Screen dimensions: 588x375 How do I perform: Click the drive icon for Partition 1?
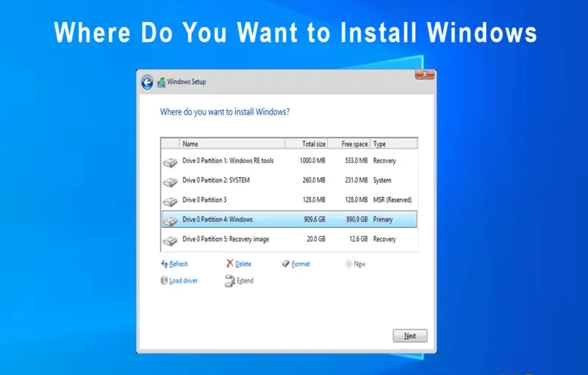click(170, 161)
